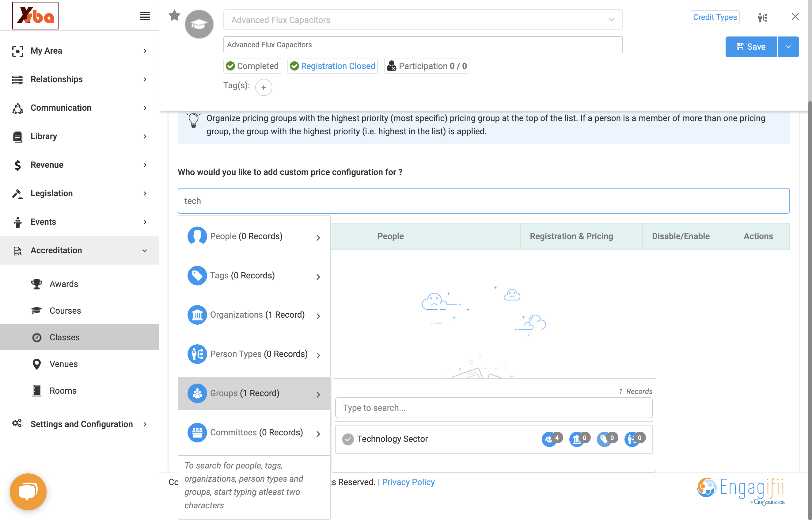Click the graduation cap class avatar
The height and width of the screenshot is (520, 812).
pyautogui.click(x=199, y=24)
